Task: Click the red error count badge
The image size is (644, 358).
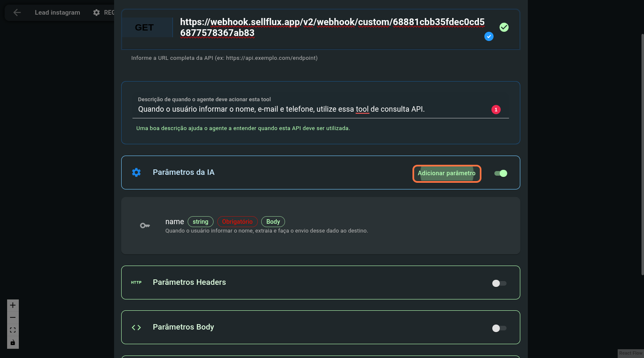Action: (496, 110)
